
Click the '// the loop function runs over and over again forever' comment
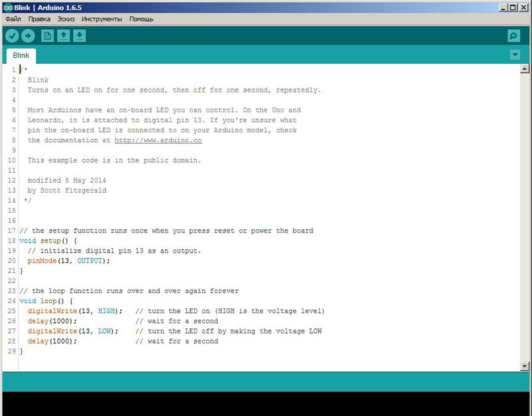click(129, 291)
